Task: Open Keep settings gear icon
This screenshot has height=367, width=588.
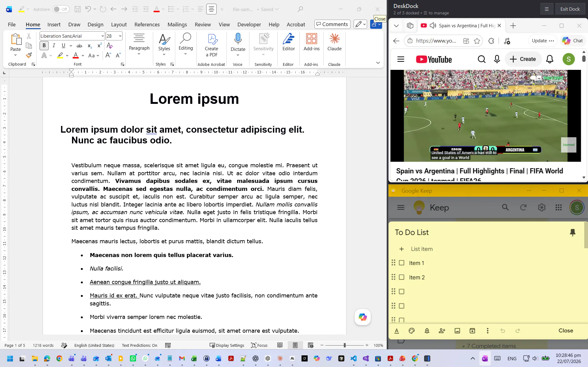Action: pyautogui.click(x=541, y=207)
